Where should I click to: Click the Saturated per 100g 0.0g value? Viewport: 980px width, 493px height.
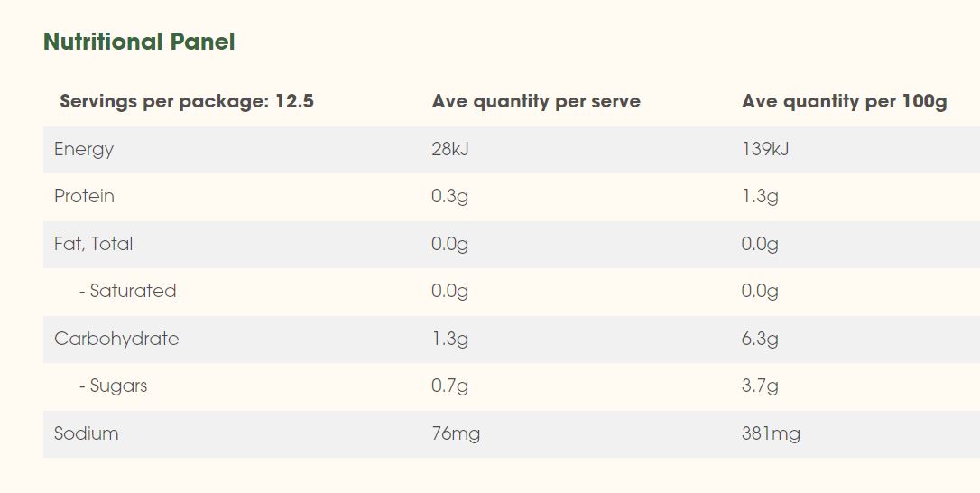point(760,291)
